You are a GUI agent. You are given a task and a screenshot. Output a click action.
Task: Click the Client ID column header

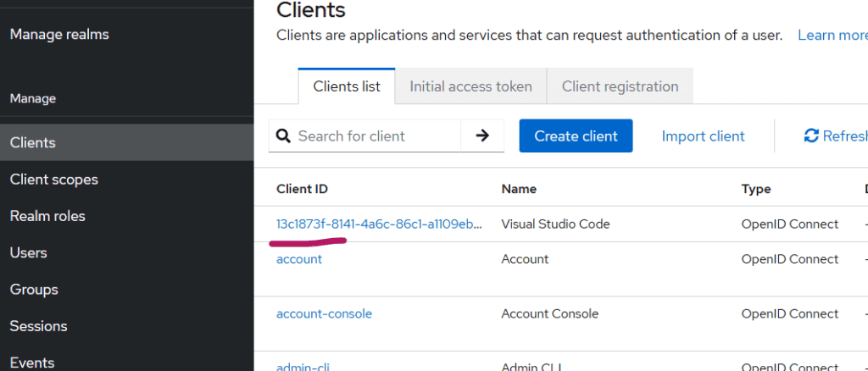(x=303, y=189)
